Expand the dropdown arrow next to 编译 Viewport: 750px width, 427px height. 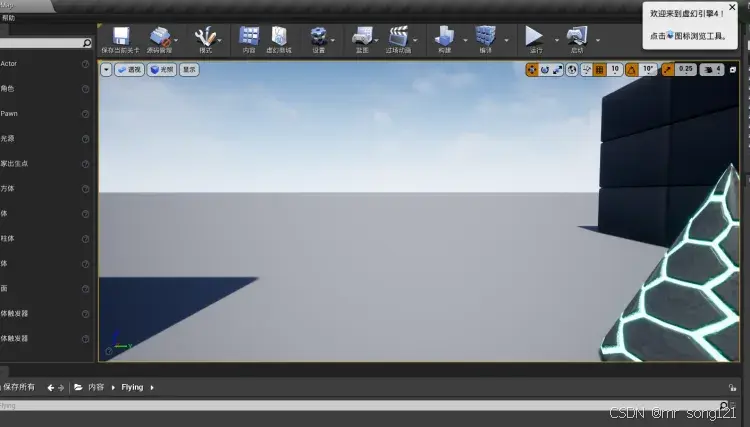coord(506,40)
